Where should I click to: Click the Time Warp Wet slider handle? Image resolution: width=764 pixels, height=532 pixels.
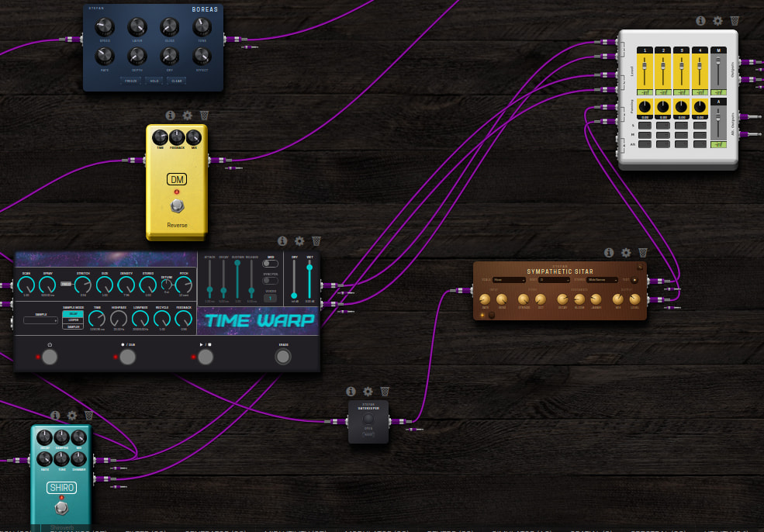309,267
